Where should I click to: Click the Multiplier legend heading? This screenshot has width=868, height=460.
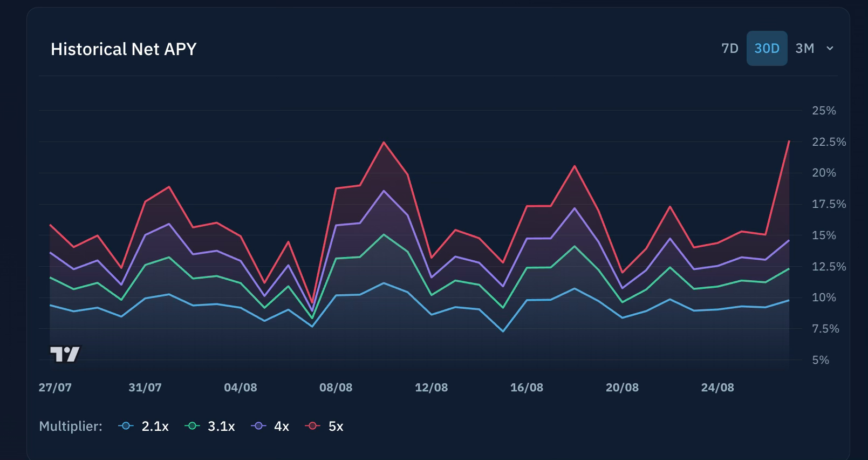click(x=71, y=427)
